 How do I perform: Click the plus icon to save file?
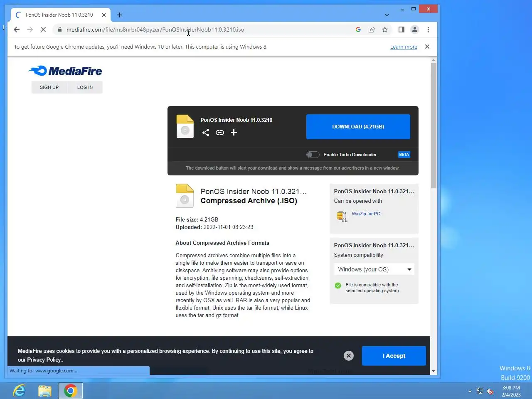234,133
